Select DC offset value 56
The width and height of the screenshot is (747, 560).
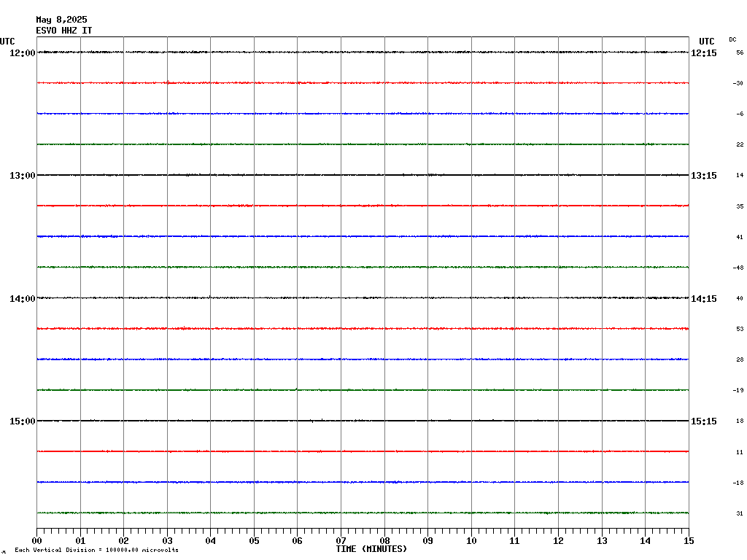(740, 52)
